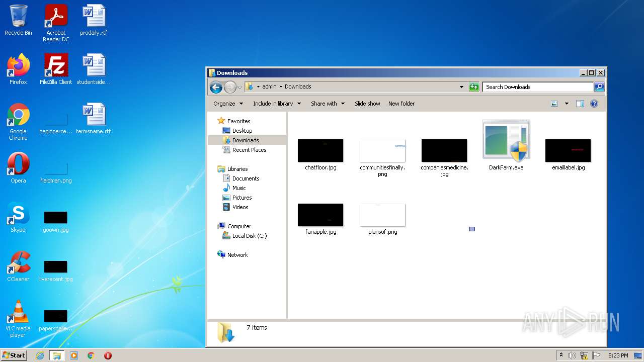The image size is (644, 362).
Task: Click Chrome icon in taskbar
Action: point(91,355)
